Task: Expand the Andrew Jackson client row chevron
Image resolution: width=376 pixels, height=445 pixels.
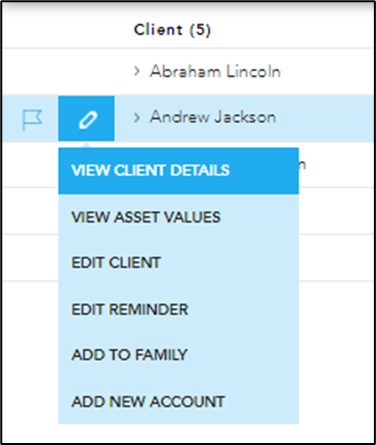Action: pos(137,117)
